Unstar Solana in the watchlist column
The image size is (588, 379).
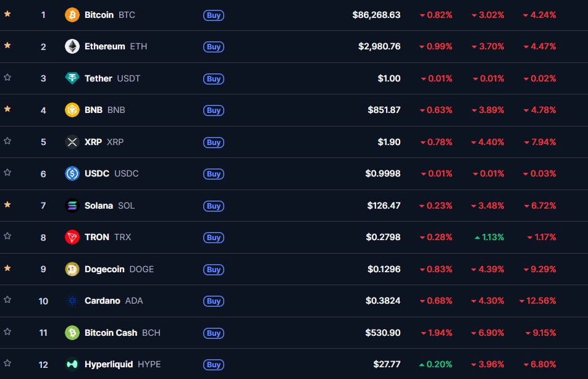point(7,204)
